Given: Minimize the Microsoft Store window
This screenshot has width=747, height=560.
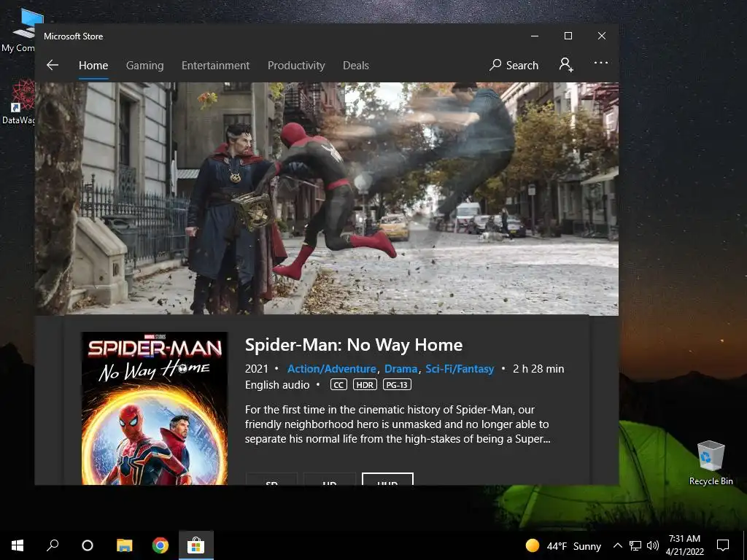Looking at the screenshot, I should [x=535, y=36].
